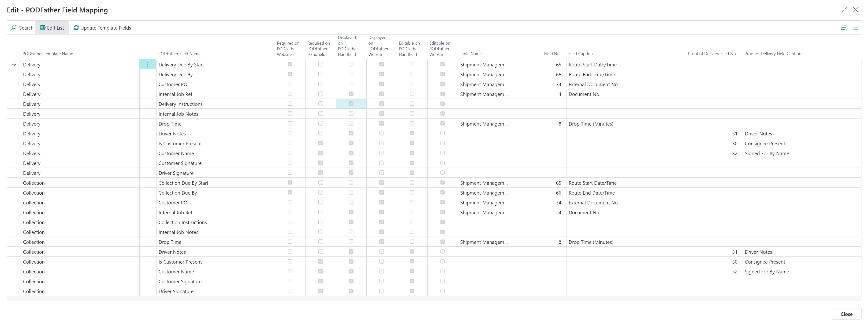
Task: Toggle Required on Website for Delivery Due By Start
Action: coord(290,64)
